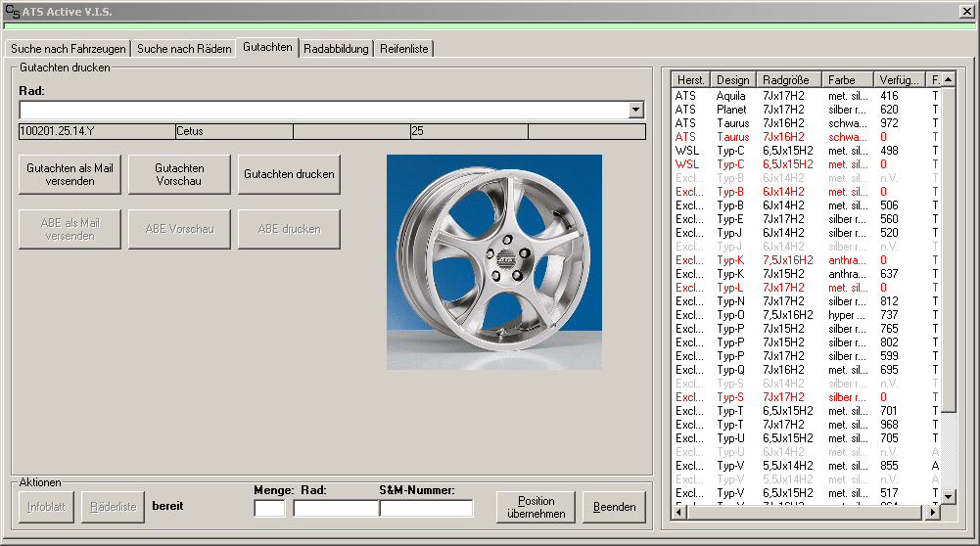Sort list by Herst. column header

(x=690, y=80)
